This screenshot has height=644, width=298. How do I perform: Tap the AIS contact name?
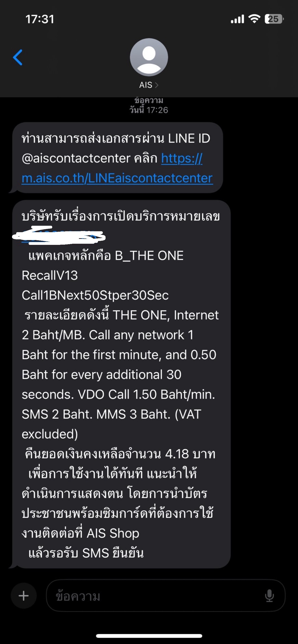pyautogui.click(x=146, y=85)
